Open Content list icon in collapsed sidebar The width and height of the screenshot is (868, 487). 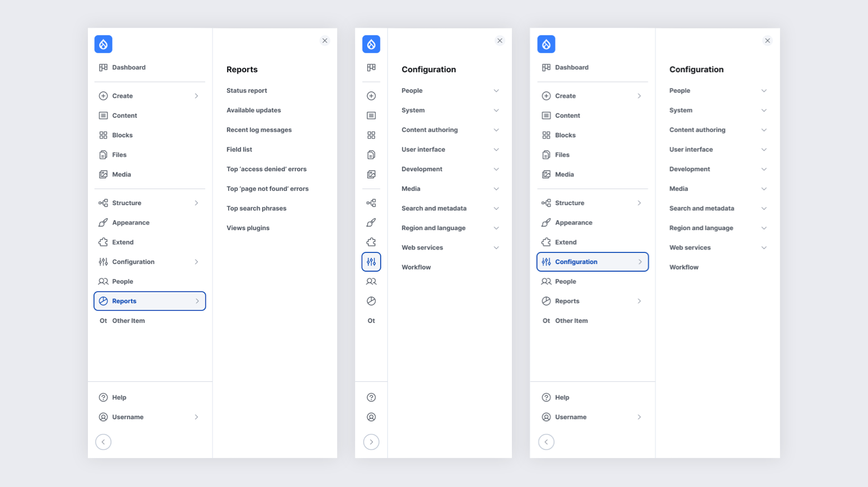[371, 116]
